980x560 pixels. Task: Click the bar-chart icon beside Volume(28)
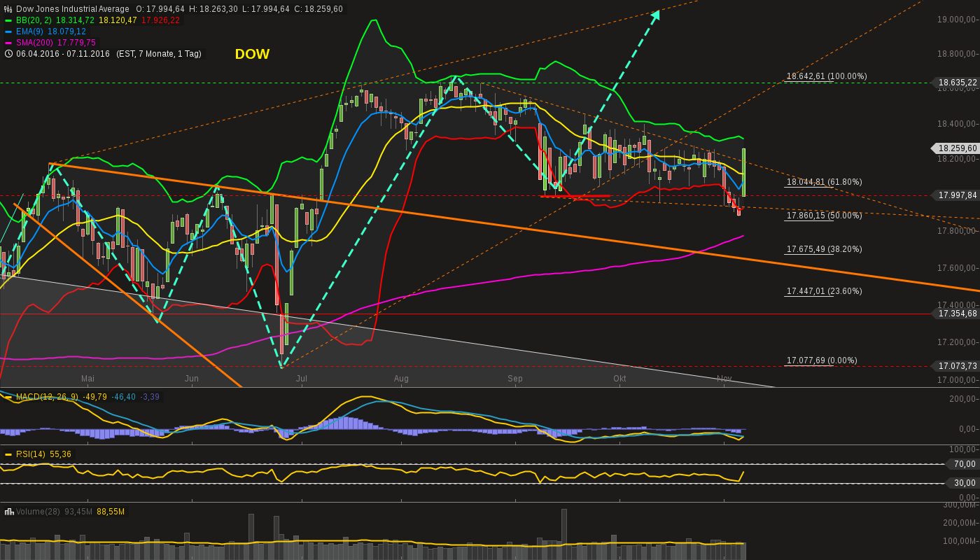9,512
